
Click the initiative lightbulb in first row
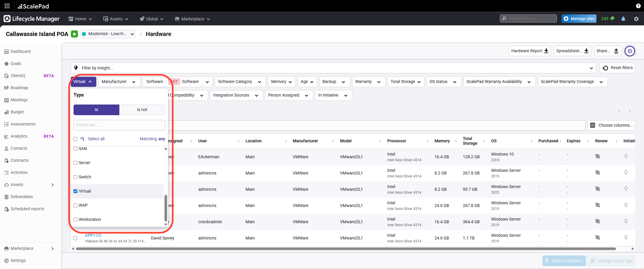tap(626, 156)
